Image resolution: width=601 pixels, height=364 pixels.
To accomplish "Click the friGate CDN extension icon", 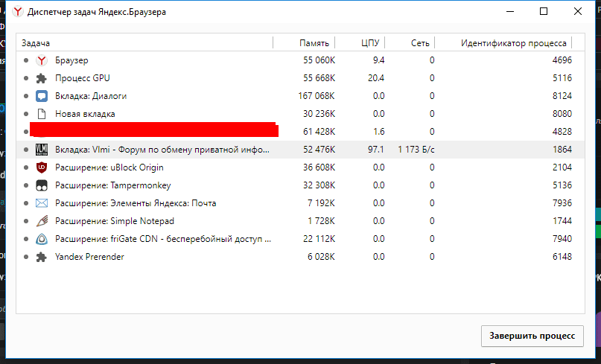I will click(42, 239).
